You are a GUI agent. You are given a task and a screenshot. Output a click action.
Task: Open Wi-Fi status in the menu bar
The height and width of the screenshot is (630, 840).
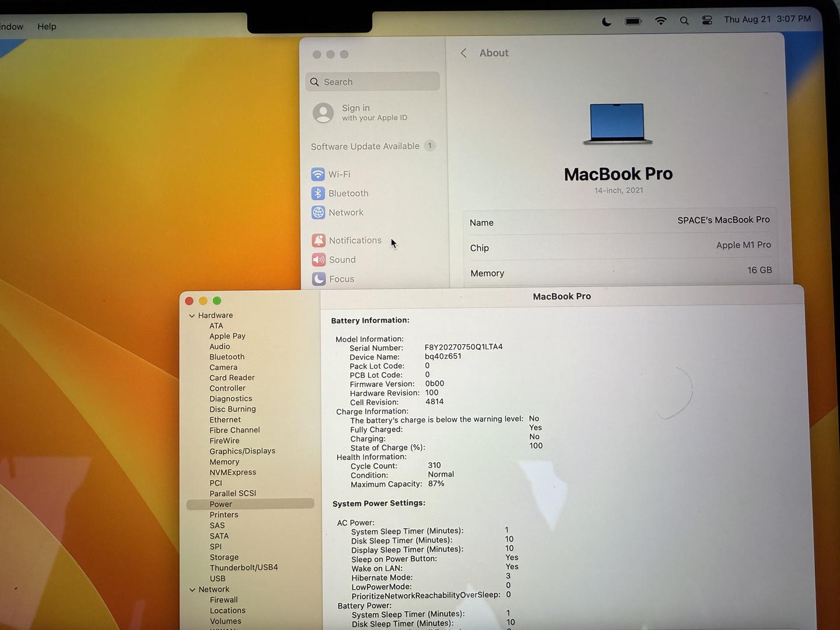[660, 20]
